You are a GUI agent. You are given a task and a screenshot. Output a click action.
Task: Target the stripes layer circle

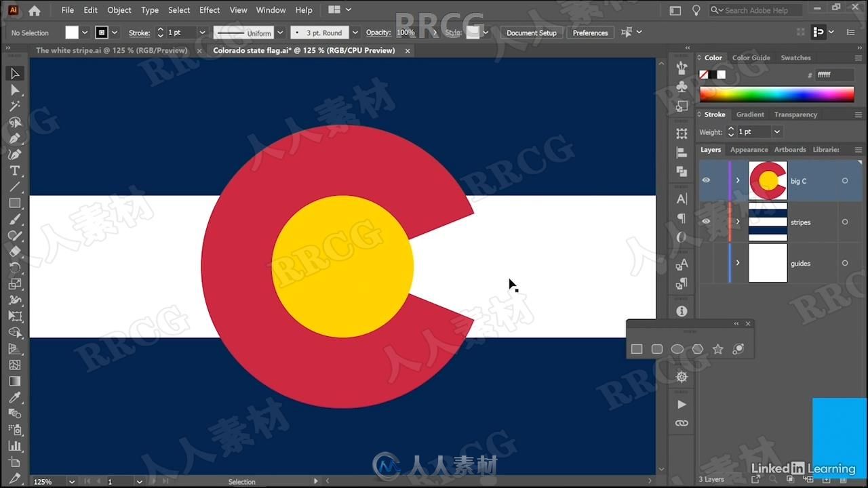pyautogui.click(x=845, y=222)
